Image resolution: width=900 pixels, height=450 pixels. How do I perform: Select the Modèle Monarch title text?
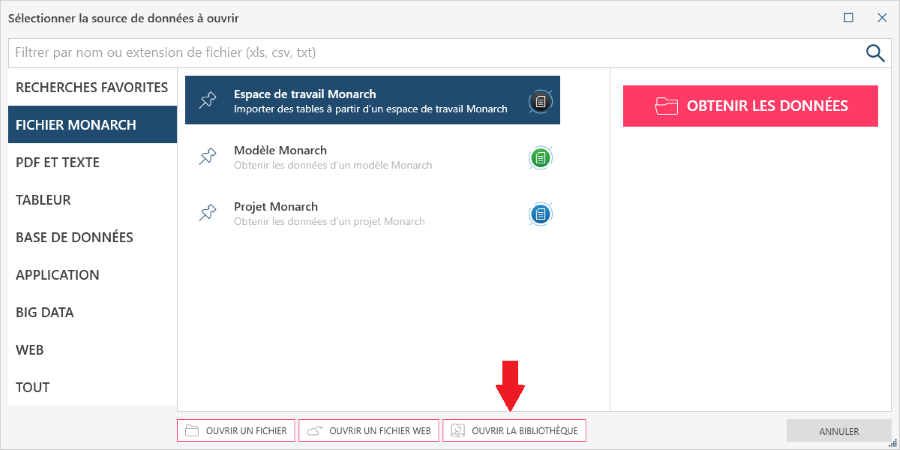point(280,150)
